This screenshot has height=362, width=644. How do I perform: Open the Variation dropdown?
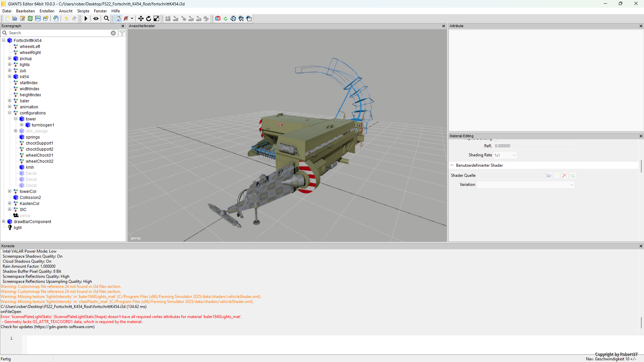[x=526, y=185]
